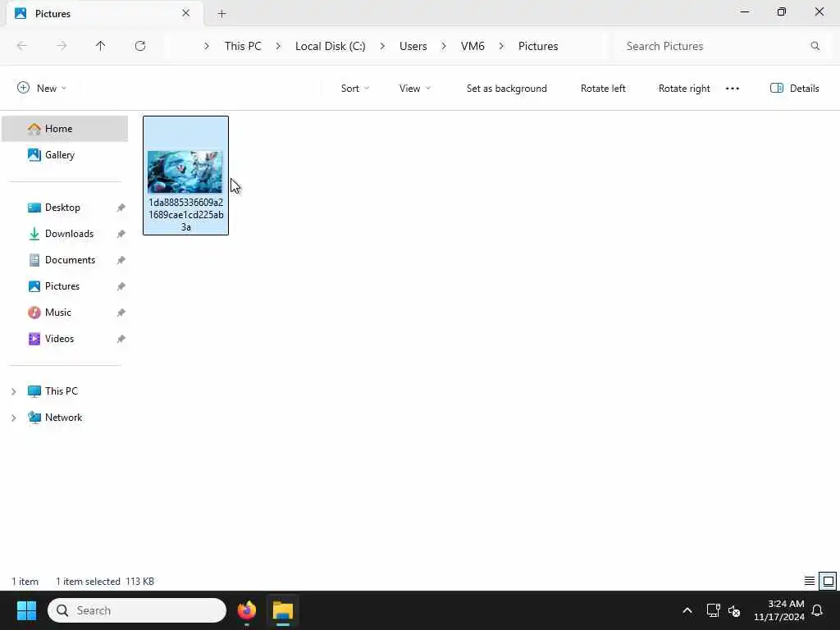The width and height of the screenshot is (840, 630).
Task: Open the New dropdown menu
Action: 41,89
